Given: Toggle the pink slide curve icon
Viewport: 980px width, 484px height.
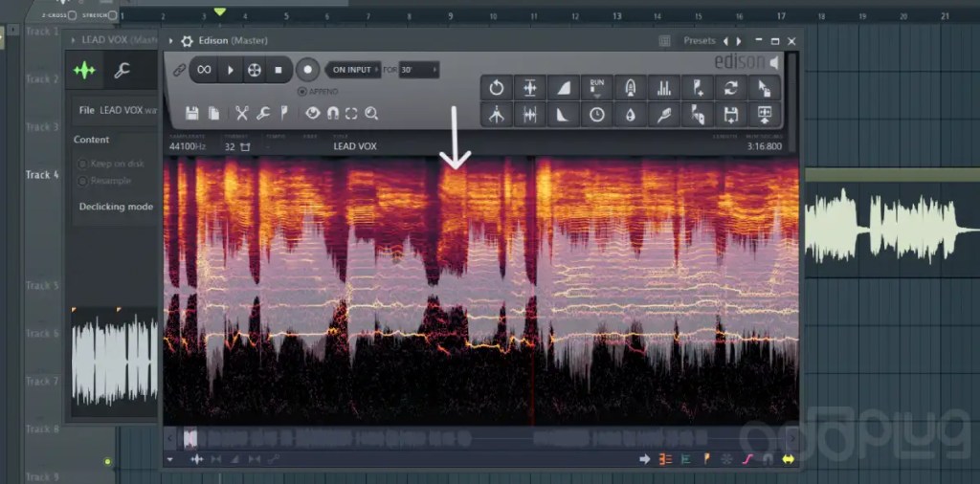Looking at the screenshot, I should tap(747, 460).
